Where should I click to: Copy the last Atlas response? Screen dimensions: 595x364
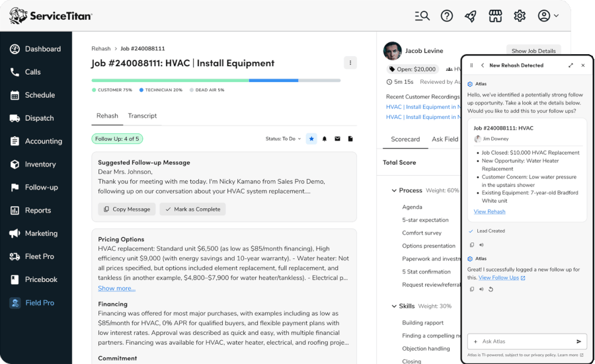click(471, 289)
